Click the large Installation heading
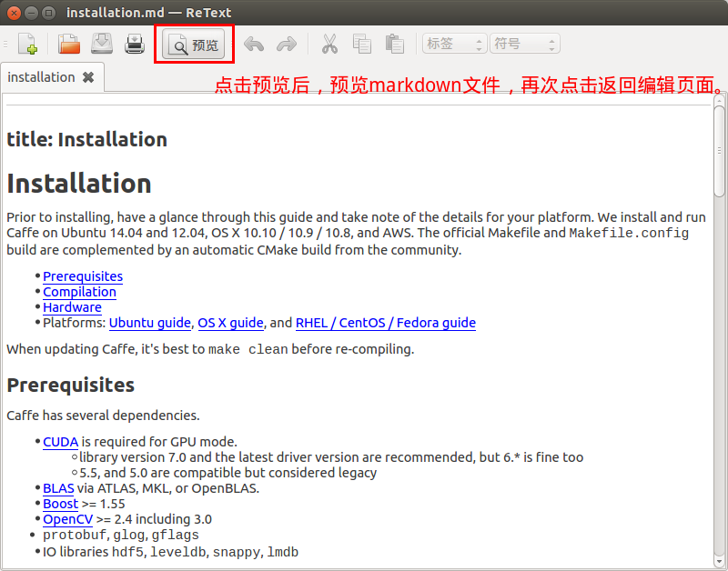 (79, 184)
